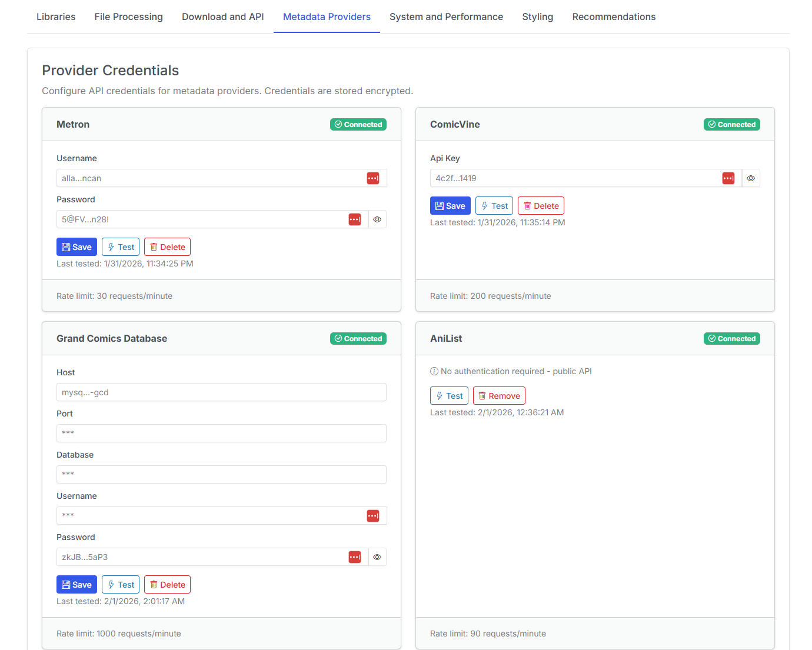This screenshot has width=812, height=650.
Task: Click the trash icon on AniList's Remove button
Action: [483, 395]
